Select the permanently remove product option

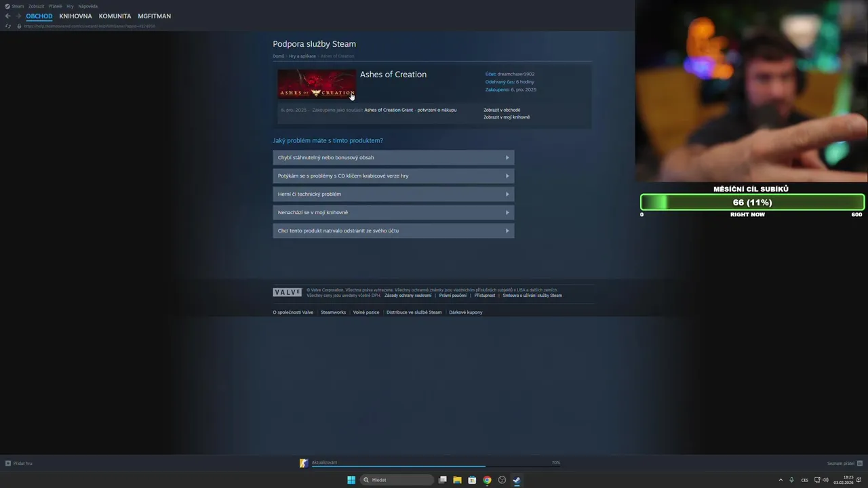coord(393,230)
